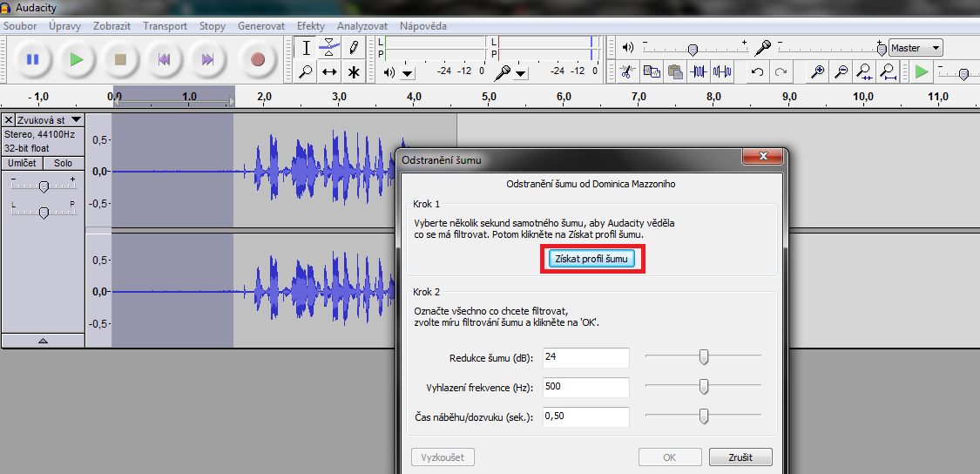Select the Multi-tool asterisk icon

[353, 72]
